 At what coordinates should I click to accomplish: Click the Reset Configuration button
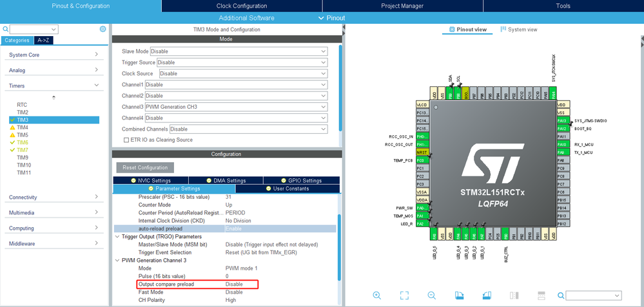(x=145, y=167)
